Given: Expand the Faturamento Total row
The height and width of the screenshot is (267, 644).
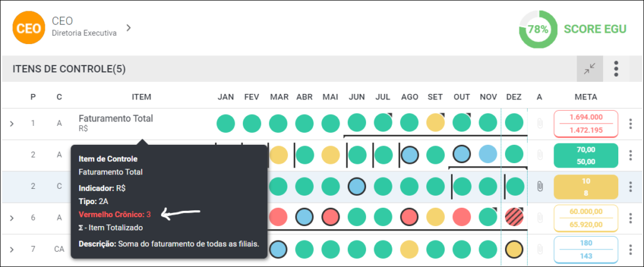Looking at the screenshot, I should coord(11,123).
